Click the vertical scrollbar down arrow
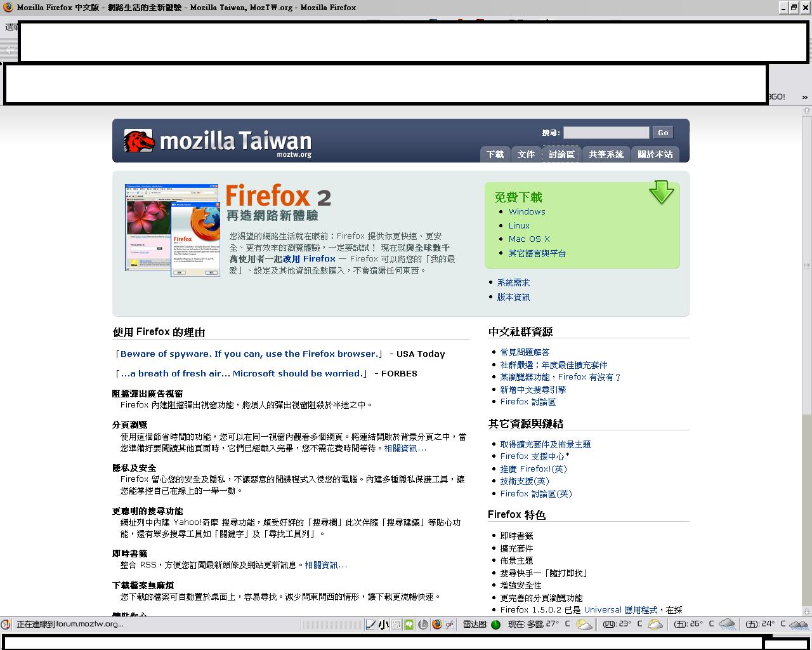 (x=807, y=611)
